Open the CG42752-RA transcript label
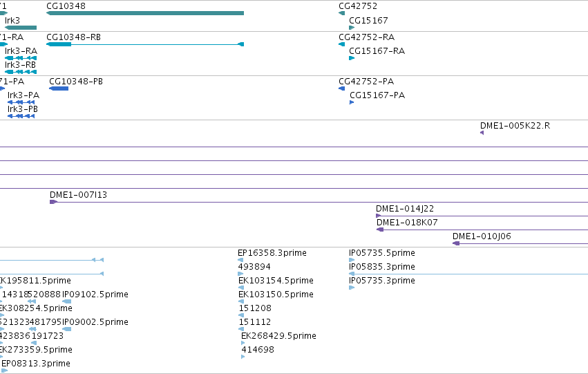This screenshot has height=374, width=588. [x=366, y=37]
